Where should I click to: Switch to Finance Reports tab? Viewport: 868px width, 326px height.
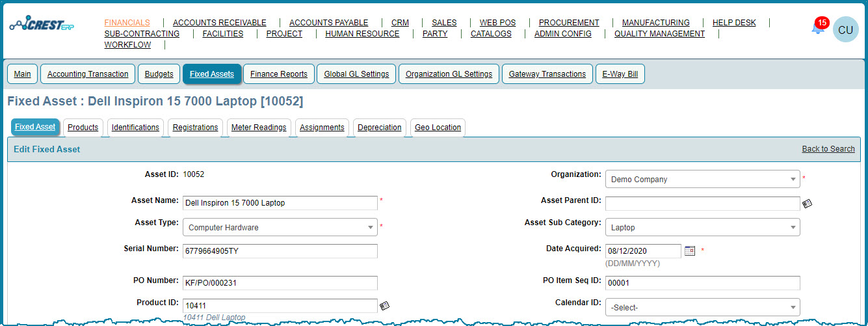(x=279, y=74)
